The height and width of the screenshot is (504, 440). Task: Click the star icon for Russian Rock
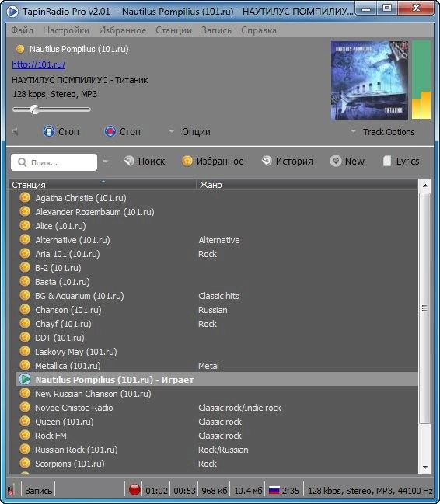pos(25,449)
